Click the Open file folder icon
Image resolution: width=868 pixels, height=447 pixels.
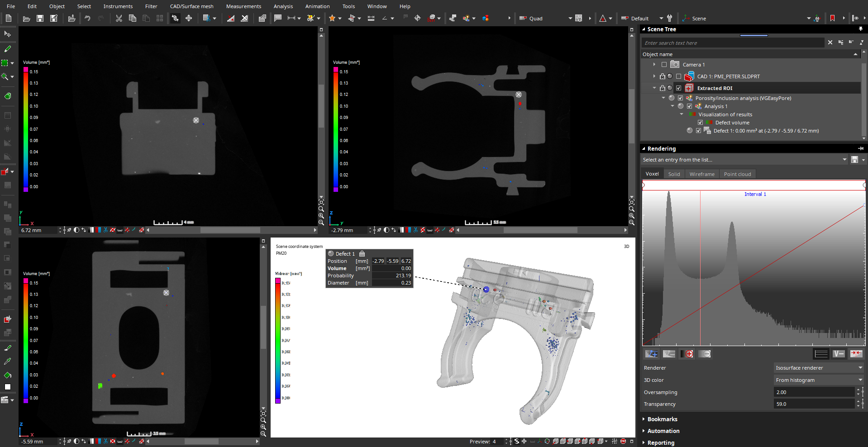pos(26,19)
